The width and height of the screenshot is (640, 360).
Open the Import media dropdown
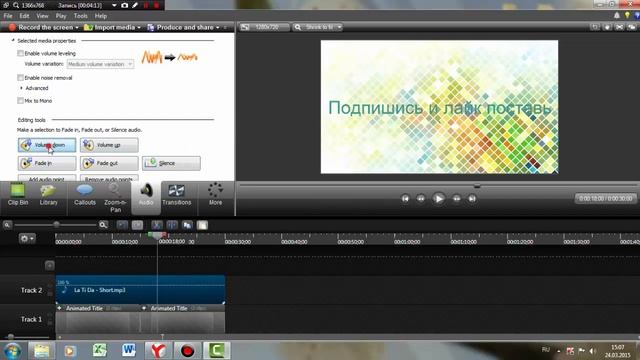coord(139,27)
